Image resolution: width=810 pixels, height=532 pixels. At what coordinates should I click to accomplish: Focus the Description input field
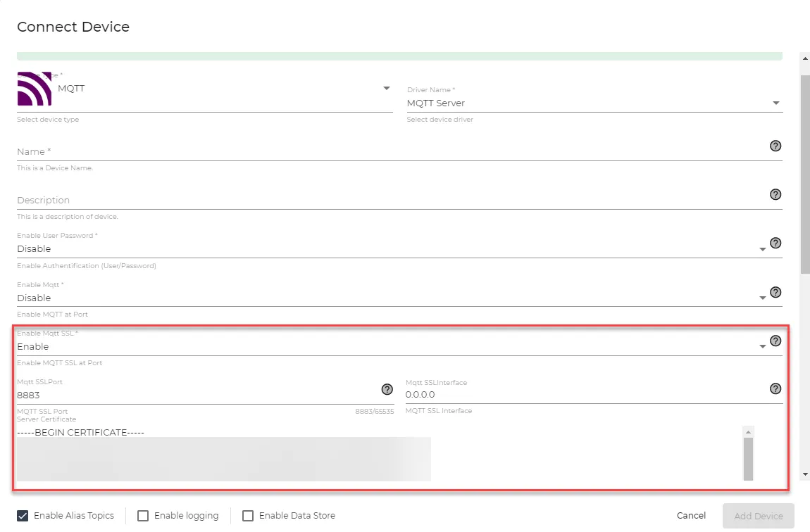click(391, 201)
